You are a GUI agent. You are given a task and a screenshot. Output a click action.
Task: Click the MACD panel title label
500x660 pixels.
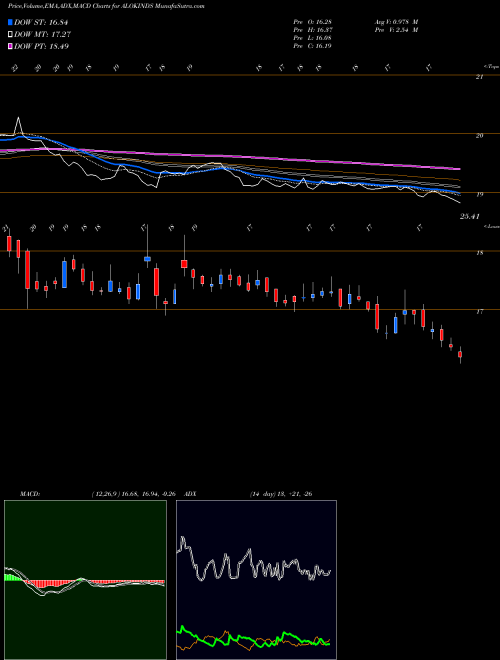pos(29,494)
